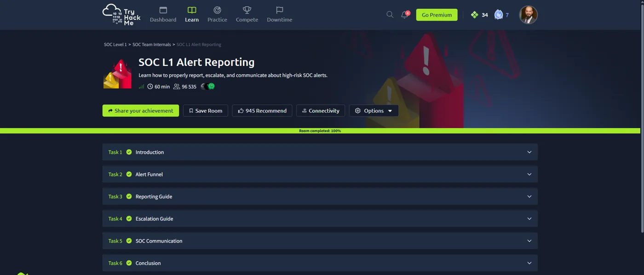Click the Save Room button

(206, 111)
